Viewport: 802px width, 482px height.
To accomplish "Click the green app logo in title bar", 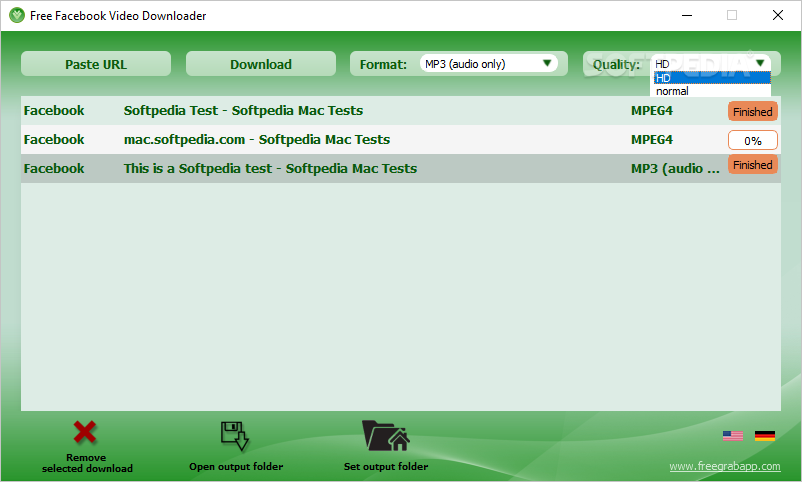I will [x=16, y=15].
